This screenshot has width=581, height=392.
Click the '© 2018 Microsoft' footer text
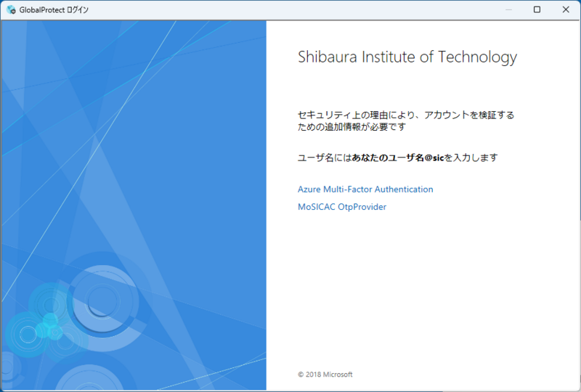(325, 375)
